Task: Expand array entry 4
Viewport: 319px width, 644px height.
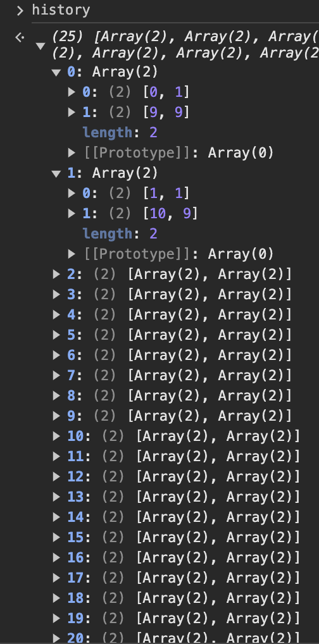Action: [x=57, y=314]
